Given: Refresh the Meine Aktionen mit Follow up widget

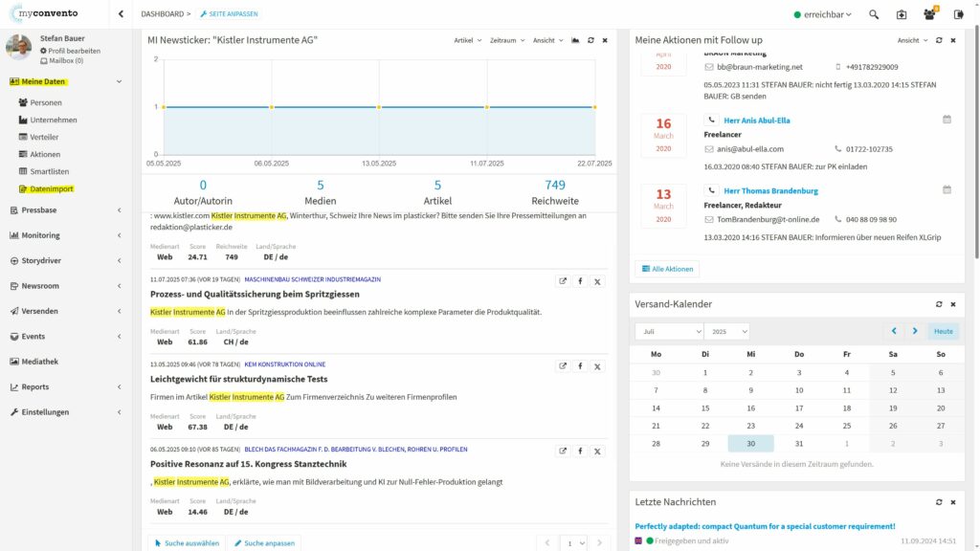Looking at the screenshot, I should (x=939, y=40).
